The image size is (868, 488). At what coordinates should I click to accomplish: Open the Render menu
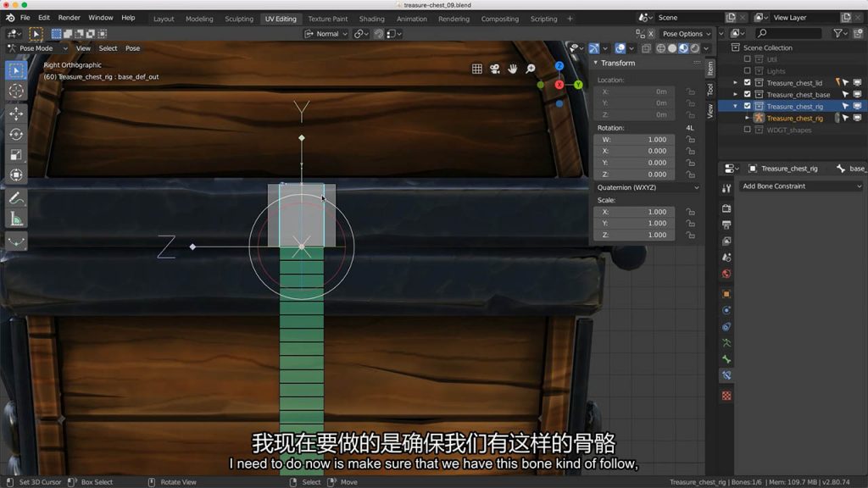point(70,18)
